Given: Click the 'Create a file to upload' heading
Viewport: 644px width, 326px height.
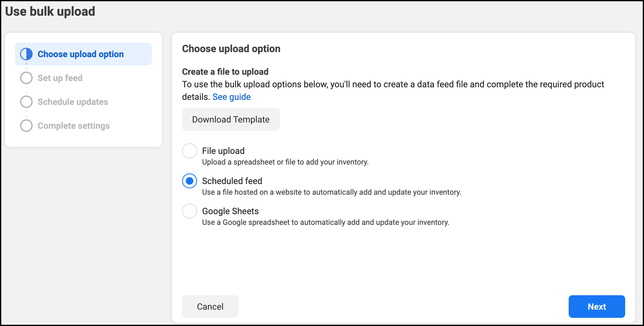Looking at the screenshot, I should (225, 72).
